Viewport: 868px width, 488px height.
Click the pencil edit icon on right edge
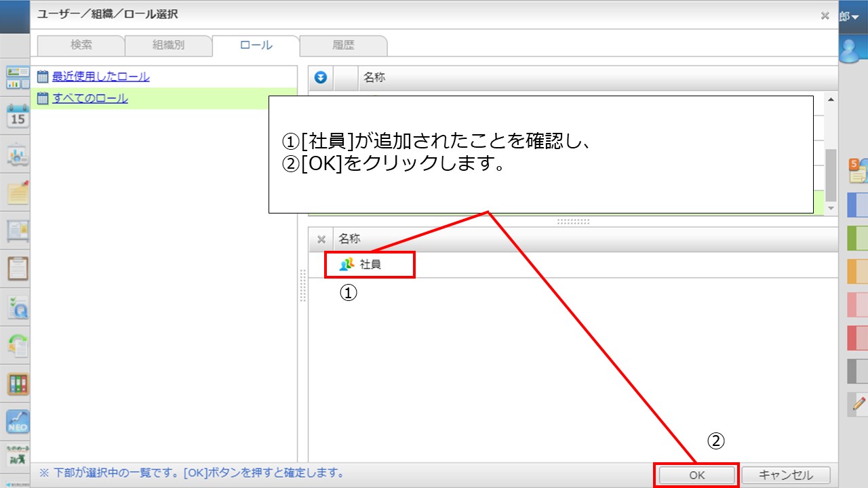859,405
